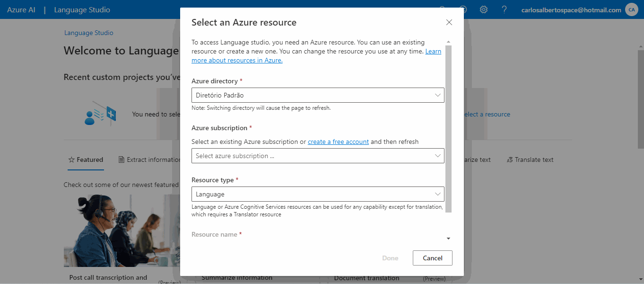Click the Summarize information card title
The image size is (644, 284).
click(x=237, y=278)
